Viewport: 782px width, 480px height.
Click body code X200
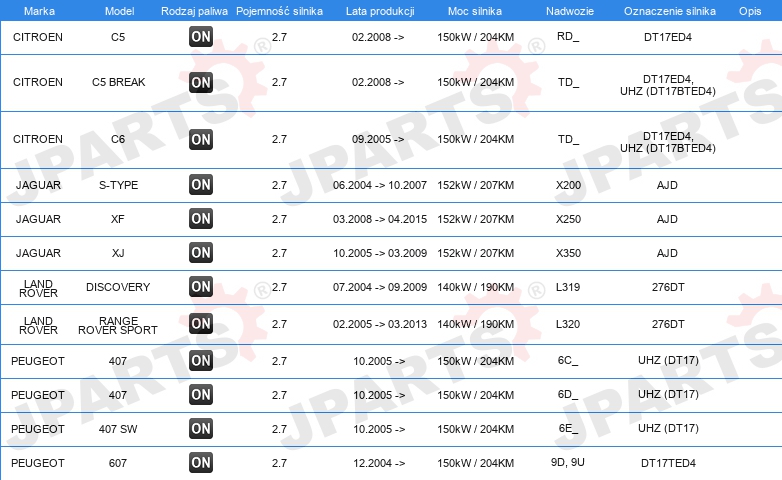pos(569,185)
